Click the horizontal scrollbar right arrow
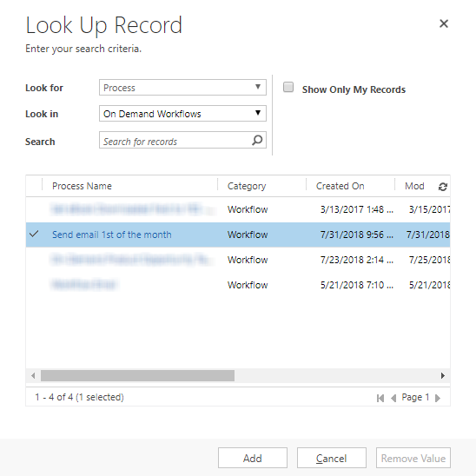Image resolution: width=476 pixels, height=476 pixels. pyautogui.click(x=443, y=375)
